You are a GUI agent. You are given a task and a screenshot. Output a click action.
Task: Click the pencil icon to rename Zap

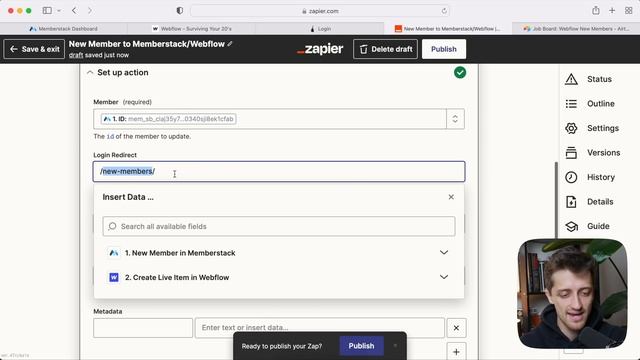click(230, 44)
